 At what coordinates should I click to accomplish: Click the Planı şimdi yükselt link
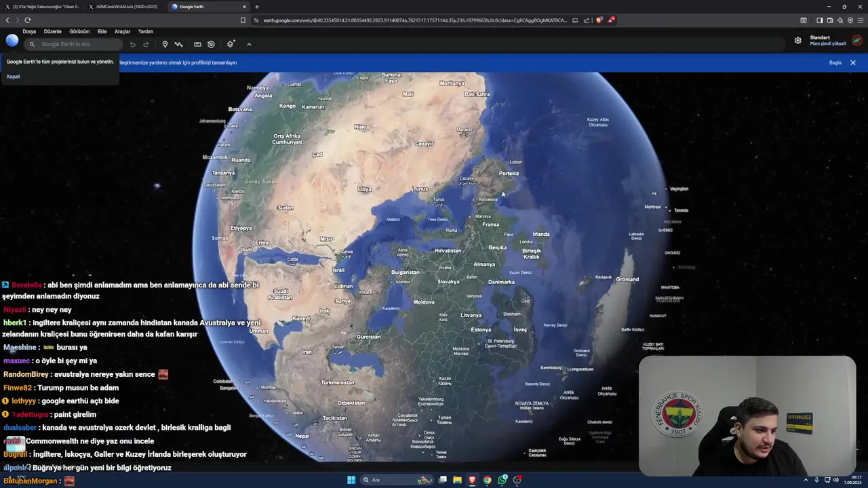click(828, 43)
